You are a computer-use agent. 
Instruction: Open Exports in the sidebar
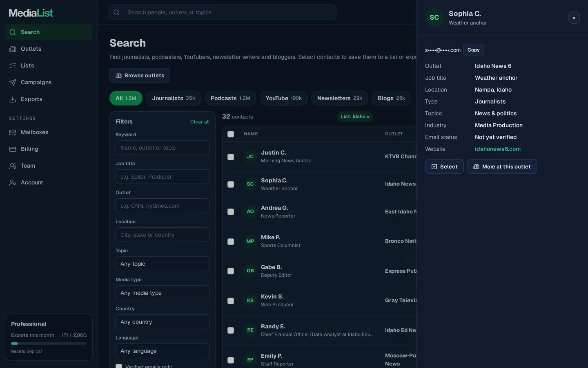coord(49,99)
